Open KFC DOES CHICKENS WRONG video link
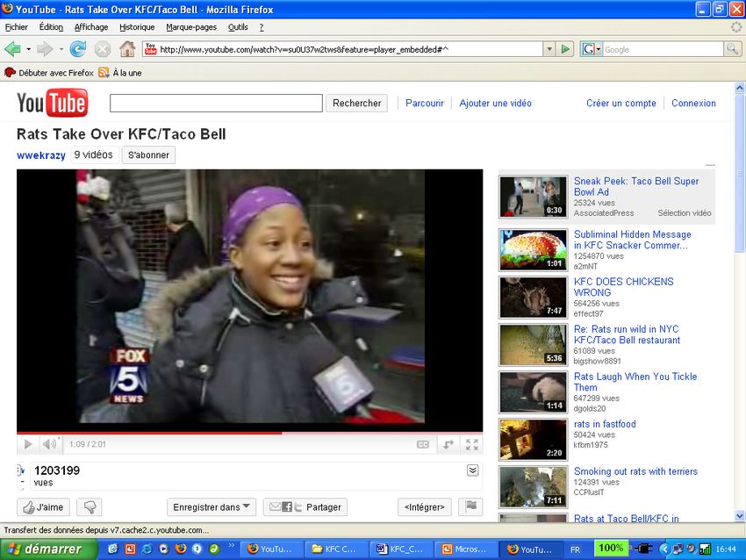 click(623, 287)
